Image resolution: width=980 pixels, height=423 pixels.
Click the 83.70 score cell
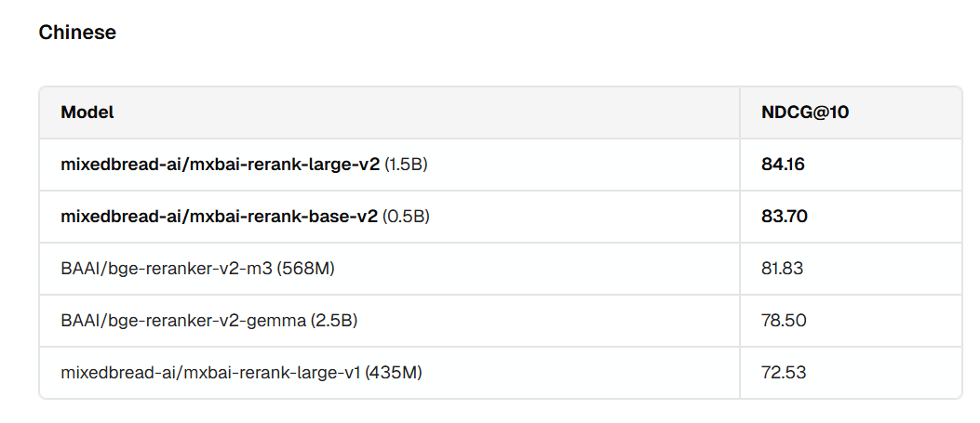click(x=784, y=217)
